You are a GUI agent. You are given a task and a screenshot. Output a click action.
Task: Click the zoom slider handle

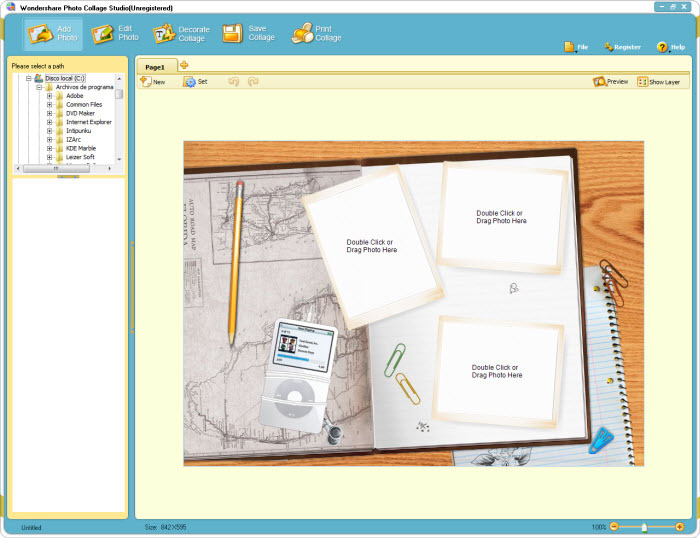(x=644, y=527)
